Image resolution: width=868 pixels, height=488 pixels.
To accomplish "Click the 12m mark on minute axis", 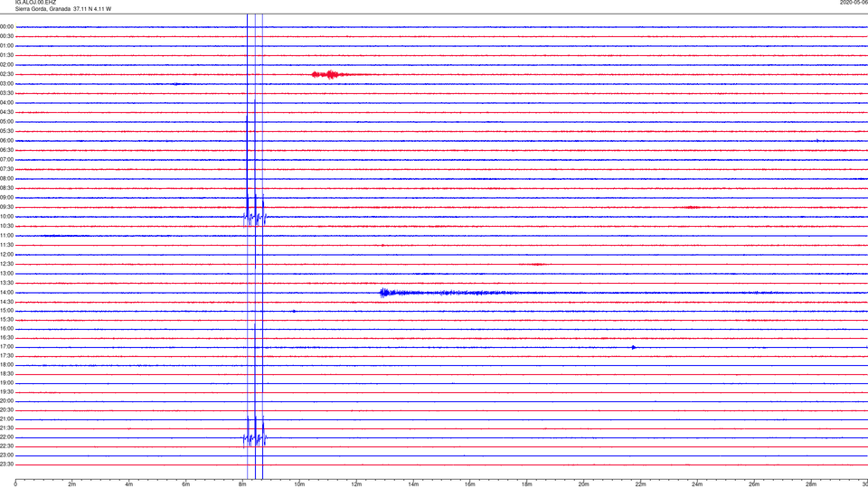I will [356, 484].
